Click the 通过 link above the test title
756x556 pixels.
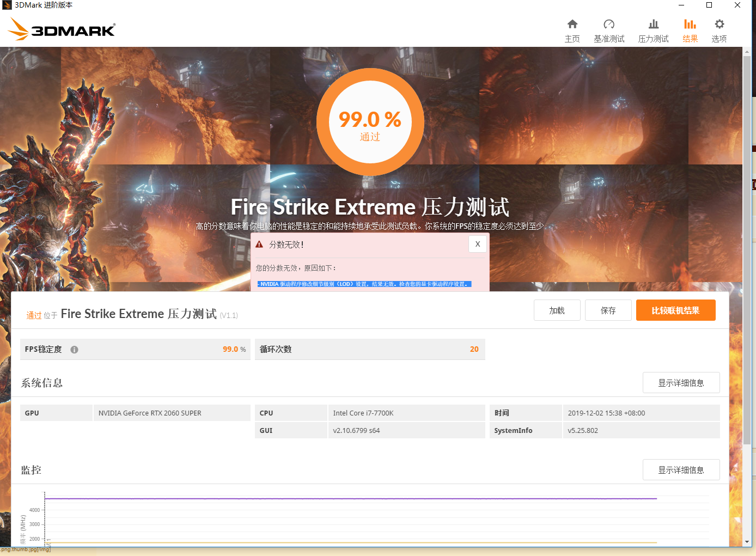pyautogui.click(x=33, y=315)
